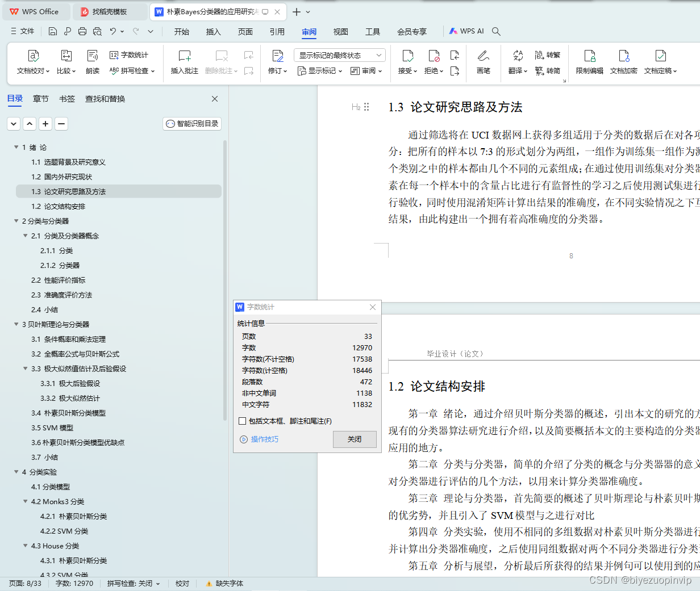Open 操作技巧 link in word count dialog
Screen dimensions: 700x591
(x=260, y=439)
